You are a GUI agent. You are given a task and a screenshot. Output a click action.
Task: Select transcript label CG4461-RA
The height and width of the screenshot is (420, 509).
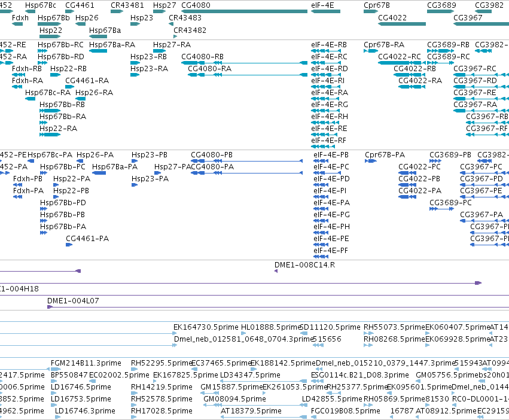[87, 81]
